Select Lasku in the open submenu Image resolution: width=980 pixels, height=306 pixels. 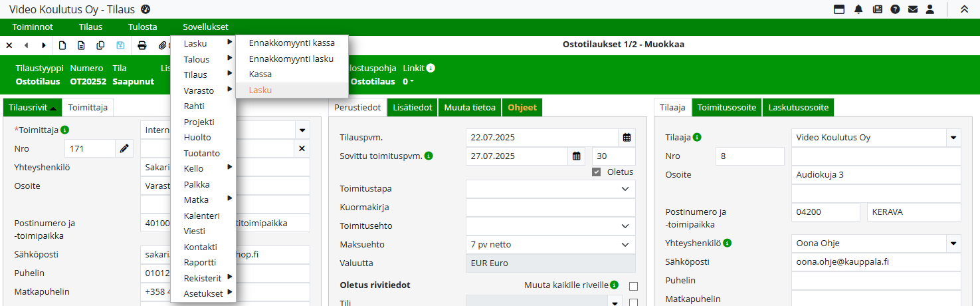click(260, 90)
